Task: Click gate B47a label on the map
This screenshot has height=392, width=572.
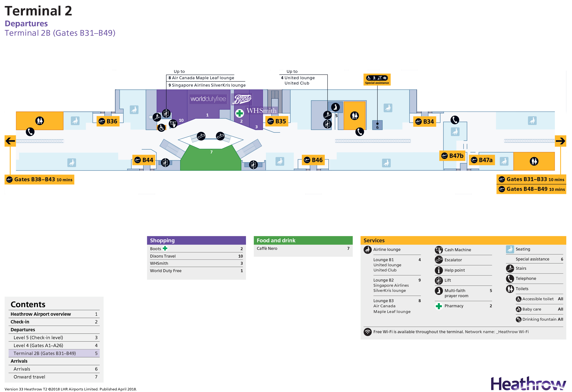Action: click(482, 160)
